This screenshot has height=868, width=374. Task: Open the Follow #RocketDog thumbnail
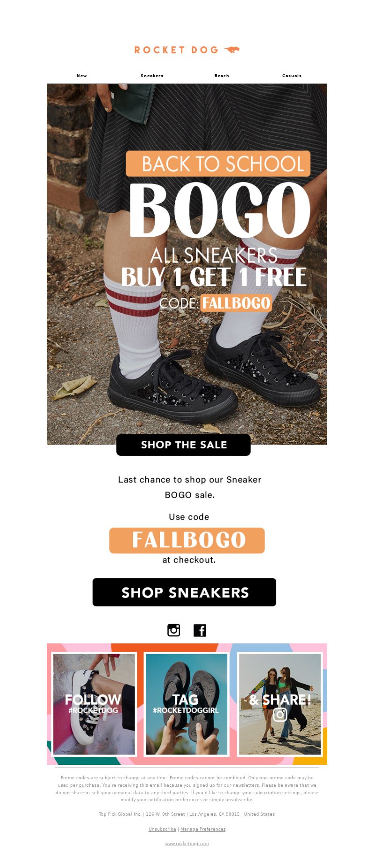(x=94, y=704)
